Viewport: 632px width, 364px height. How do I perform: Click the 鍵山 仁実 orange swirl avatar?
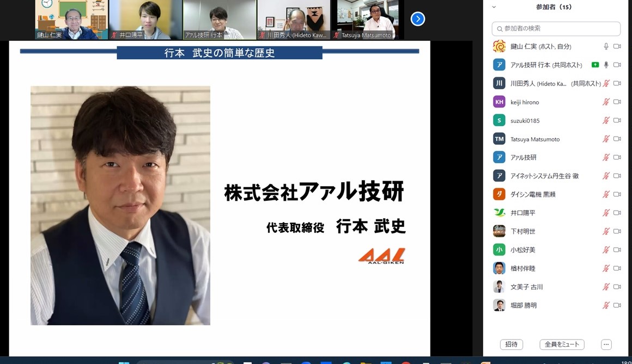pos(499,46)
